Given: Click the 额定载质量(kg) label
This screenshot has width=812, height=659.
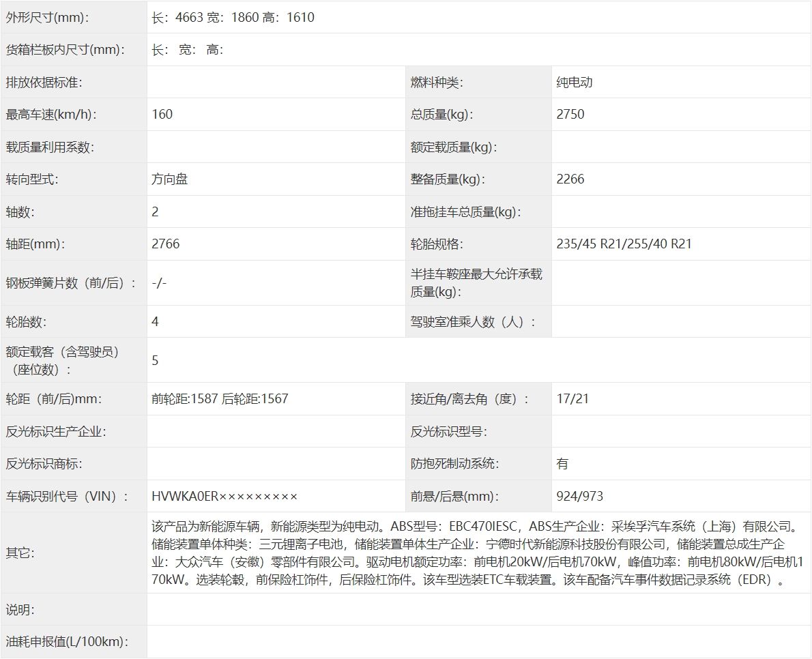Looking at the screenshot, I should point(454,147).
